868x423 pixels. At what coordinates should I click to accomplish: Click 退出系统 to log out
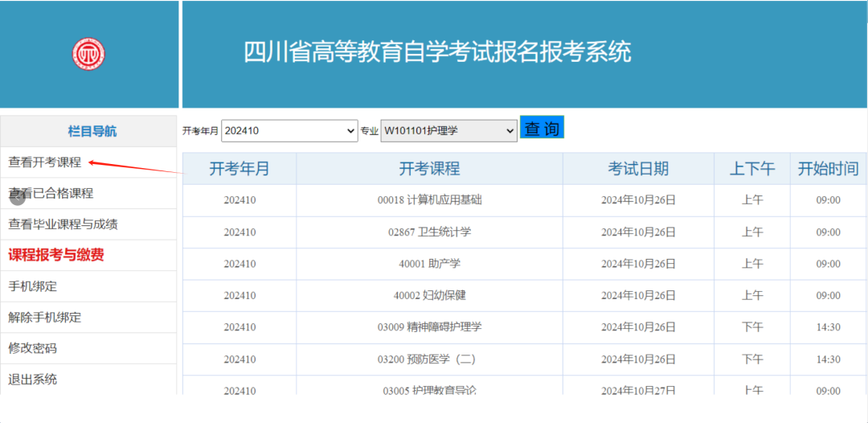33,380
